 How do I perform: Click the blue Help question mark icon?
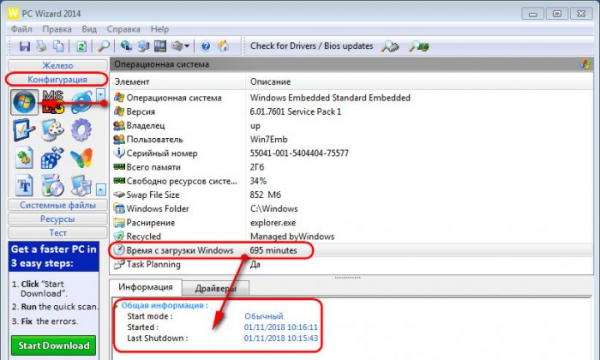click(x=206, y=46)
